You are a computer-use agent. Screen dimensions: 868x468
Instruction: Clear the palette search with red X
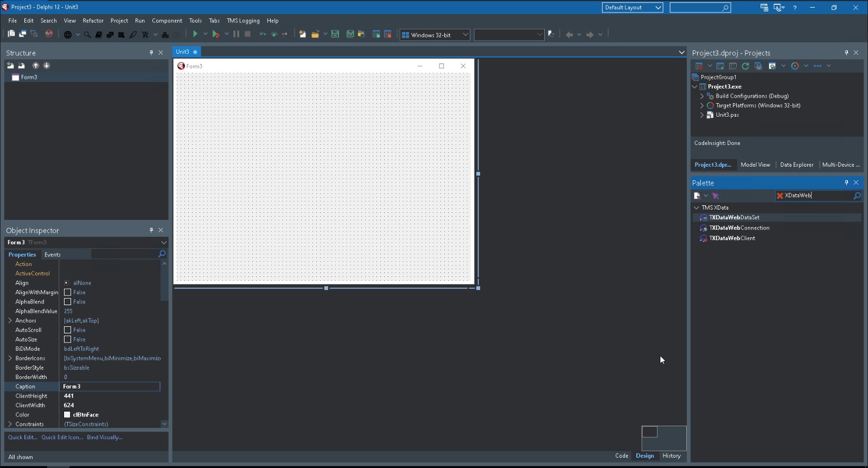point(780,196)
